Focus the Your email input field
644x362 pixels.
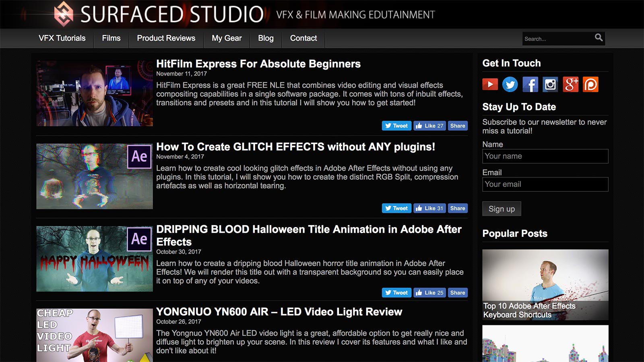point(545,184)
